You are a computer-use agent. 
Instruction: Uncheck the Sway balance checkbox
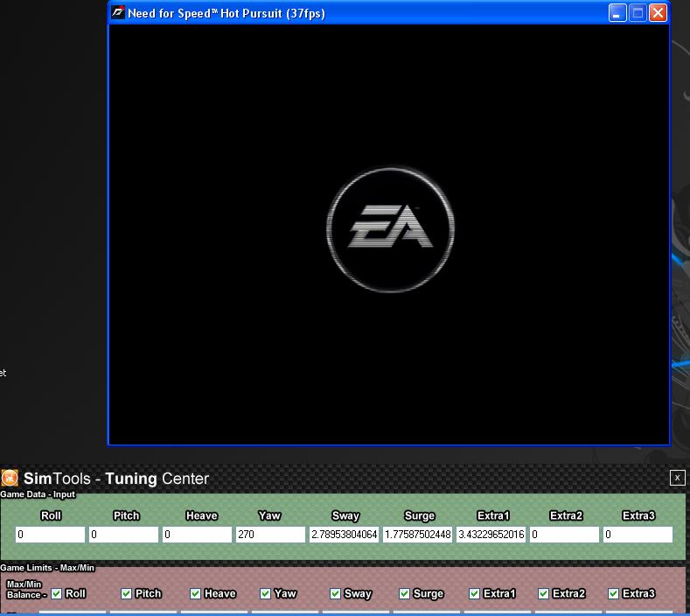pos(335,593)
